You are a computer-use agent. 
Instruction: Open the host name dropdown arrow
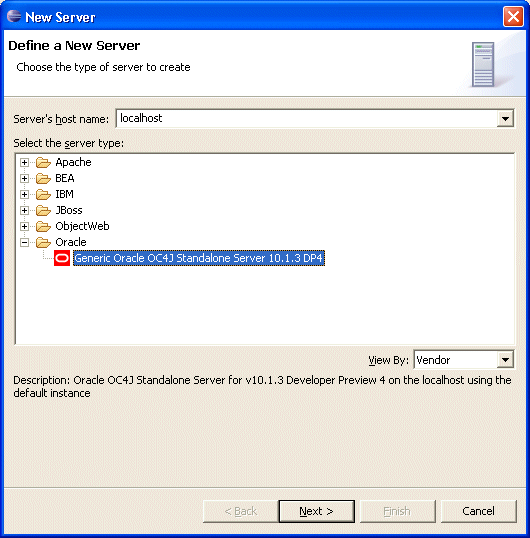click(x=505, y=119)
